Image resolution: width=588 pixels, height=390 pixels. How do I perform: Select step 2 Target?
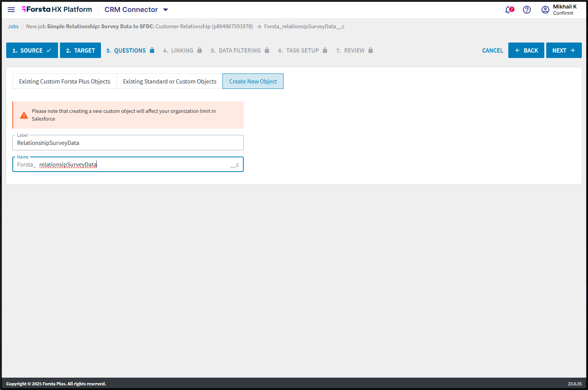80,50
